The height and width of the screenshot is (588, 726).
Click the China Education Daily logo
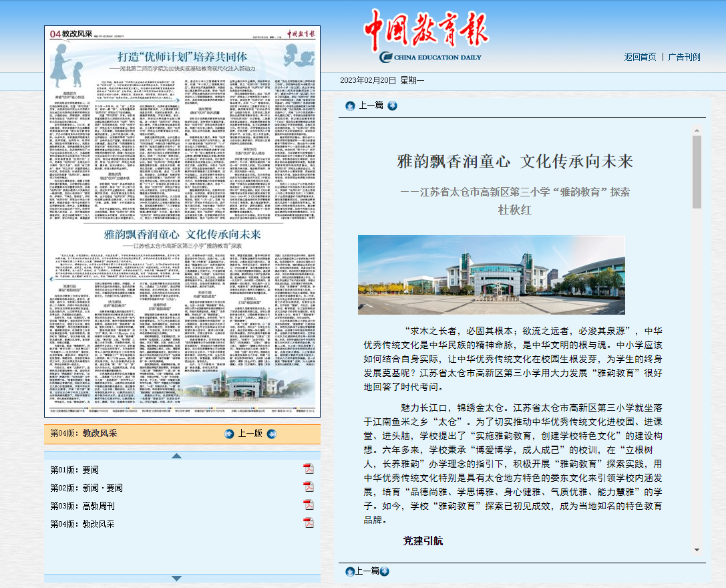click(x=426, y=35)
